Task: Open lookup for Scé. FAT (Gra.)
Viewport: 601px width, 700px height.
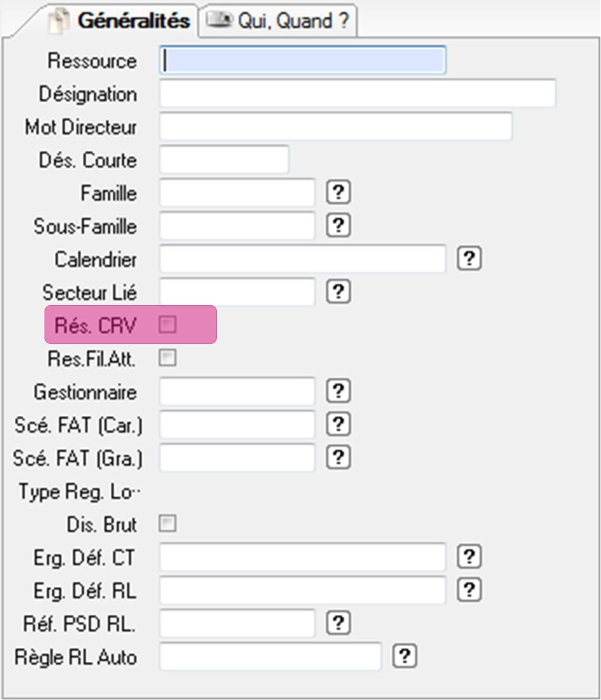Action: 338,457
